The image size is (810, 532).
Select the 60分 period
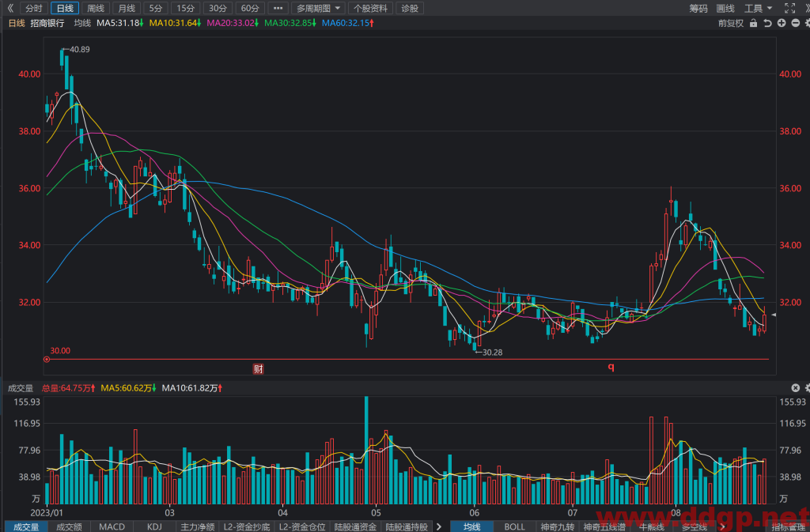tap(250, 8)
